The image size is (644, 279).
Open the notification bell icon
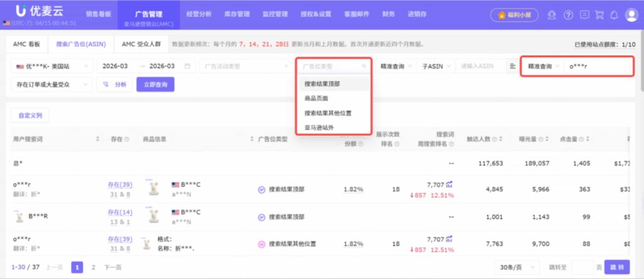(x=614, y=15)
